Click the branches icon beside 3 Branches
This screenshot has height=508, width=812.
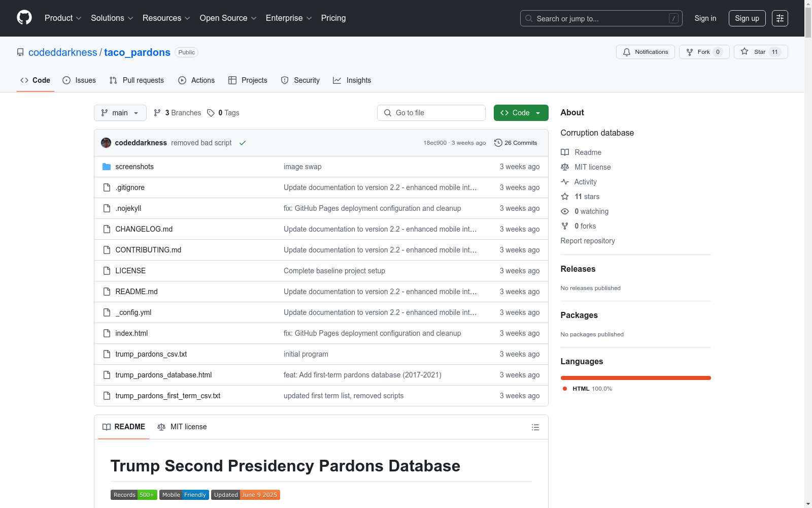point(157,113)
